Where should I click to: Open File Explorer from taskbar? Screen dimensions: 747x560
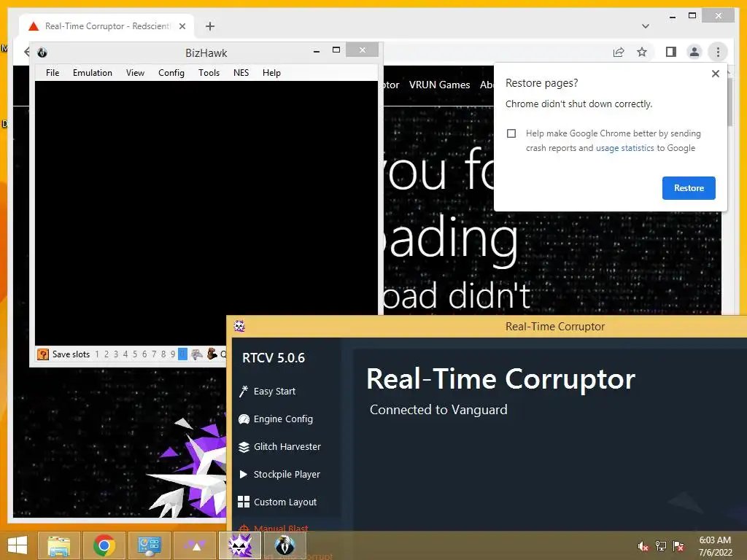click(x=58, y=545)
